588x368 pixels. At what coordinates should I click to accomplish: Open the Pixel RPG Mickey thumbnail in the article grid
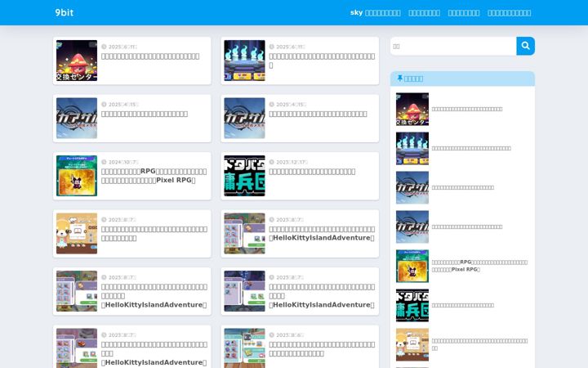[77, 176]
